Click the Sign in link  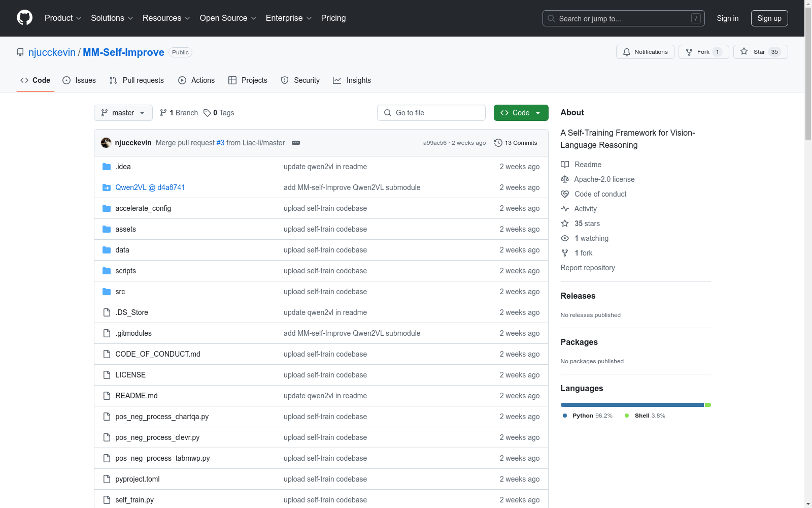[727, 18]
